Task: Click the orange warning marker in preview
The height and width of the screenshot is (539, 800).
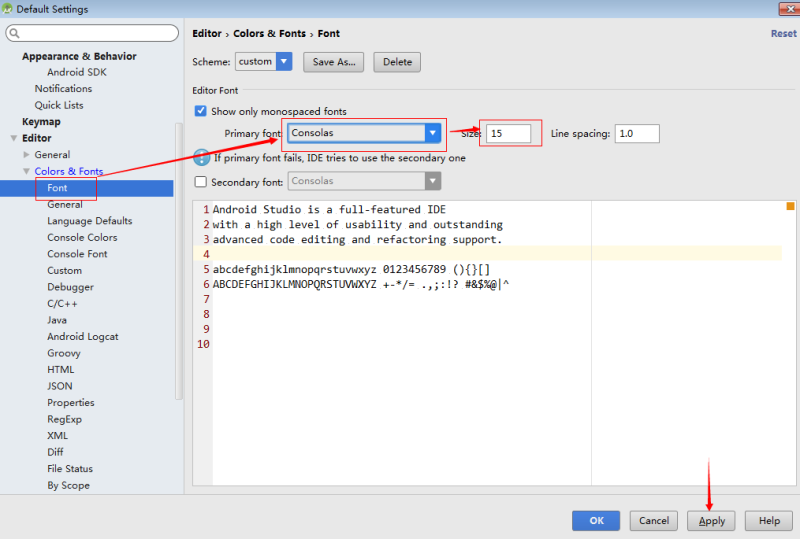Action: pyautogui.click(x=790, y=206)
